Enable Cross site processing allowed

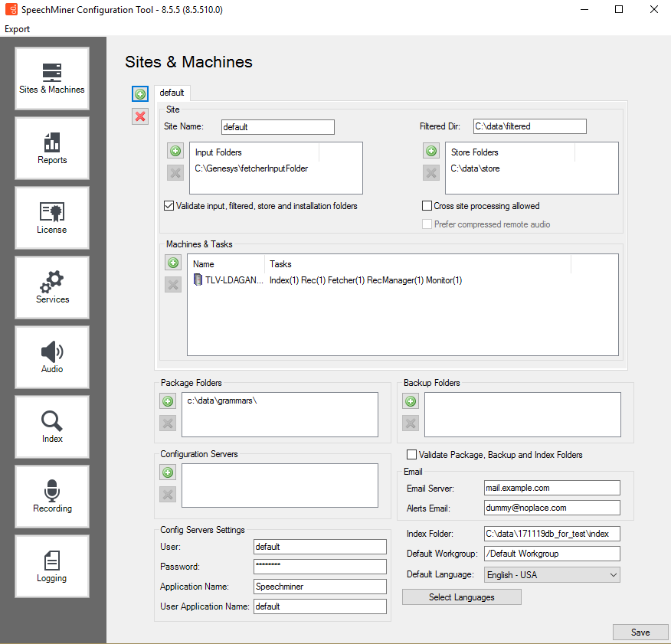(427, 206)
